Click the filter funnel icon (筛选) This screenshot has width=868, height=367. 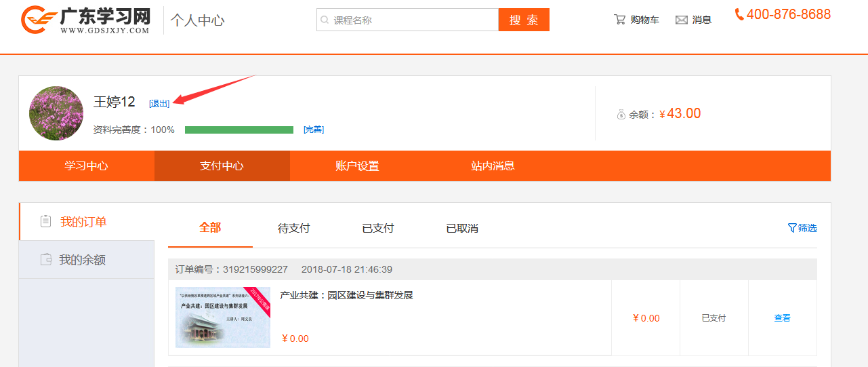tap(791, 228)
